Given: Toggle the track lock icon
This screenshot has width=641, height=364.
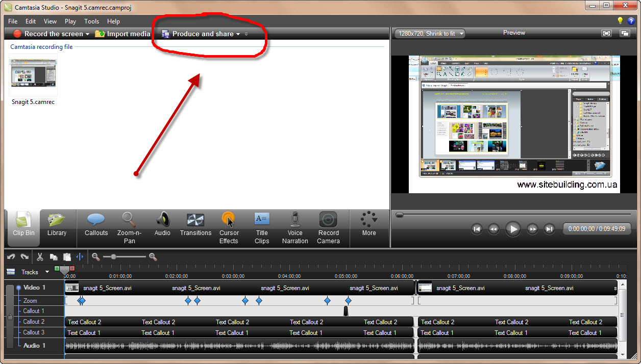Looking at the screenshot, I should pyautogui.click(x=10, y=317).
